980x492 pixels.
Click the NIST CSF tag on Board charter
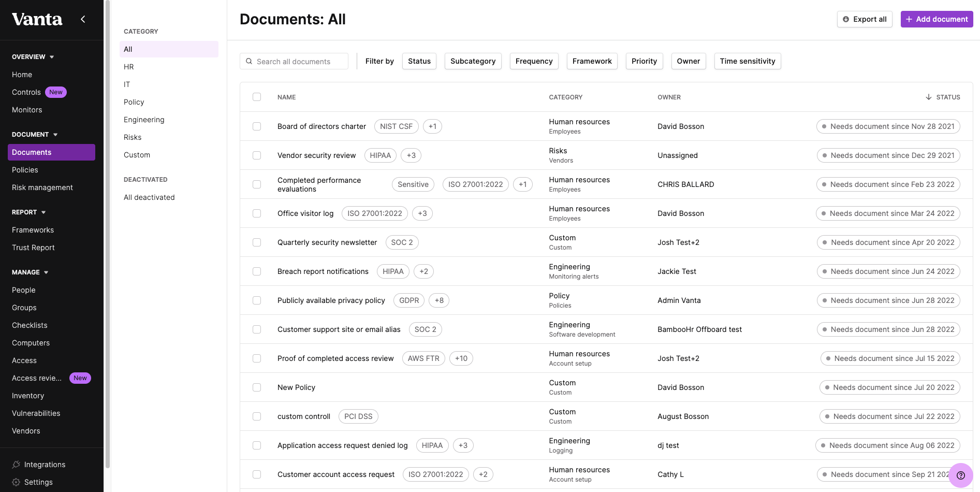click(397, 126)
